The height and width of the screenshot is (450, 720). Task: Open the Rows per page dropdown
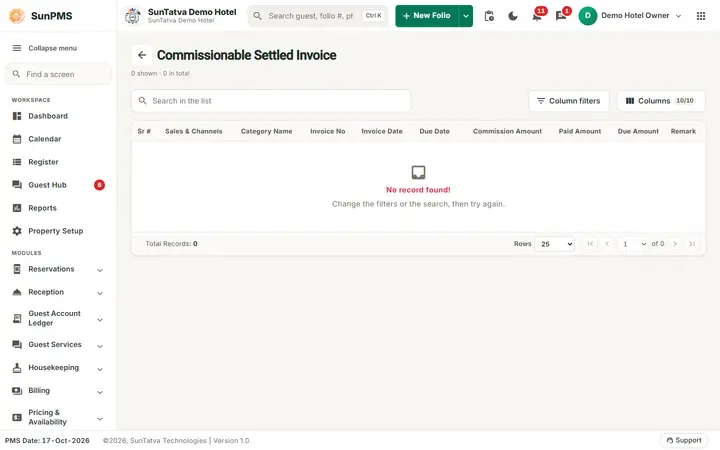tap(555, 244)
